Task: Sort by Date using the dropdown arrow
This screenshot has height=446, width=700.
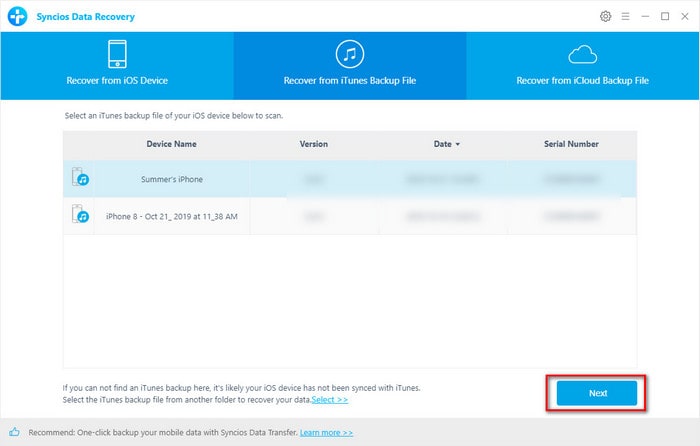Action: (x=458, y=144)
